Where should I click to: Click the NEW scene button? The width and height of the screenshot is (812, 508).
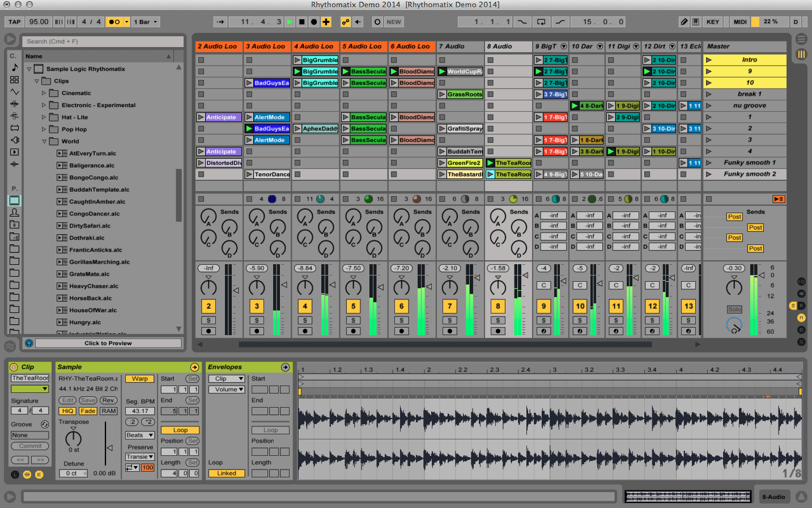(394, 22)
